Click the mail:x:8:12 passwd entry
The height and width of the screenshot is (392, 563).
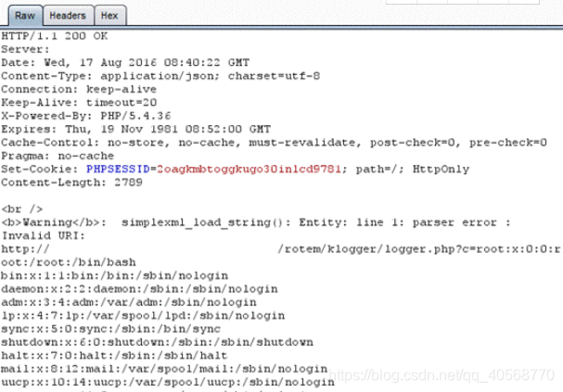click(x=164, y=368)
